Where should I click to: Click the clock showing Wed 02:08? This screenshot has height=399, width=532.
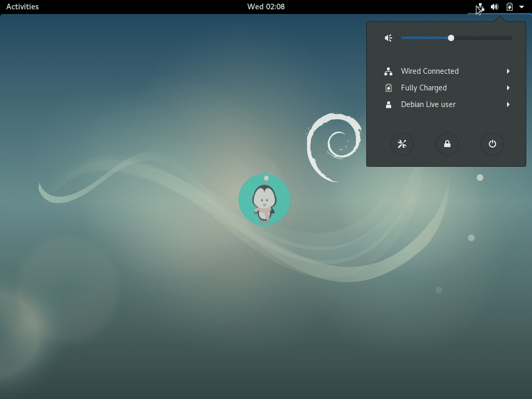point(266,7)
